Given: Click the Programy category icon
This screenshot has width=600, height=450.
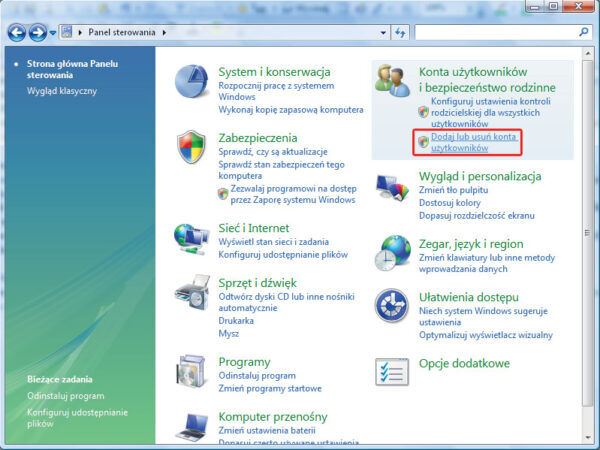Looking at the screenshot, I should 193,372.
